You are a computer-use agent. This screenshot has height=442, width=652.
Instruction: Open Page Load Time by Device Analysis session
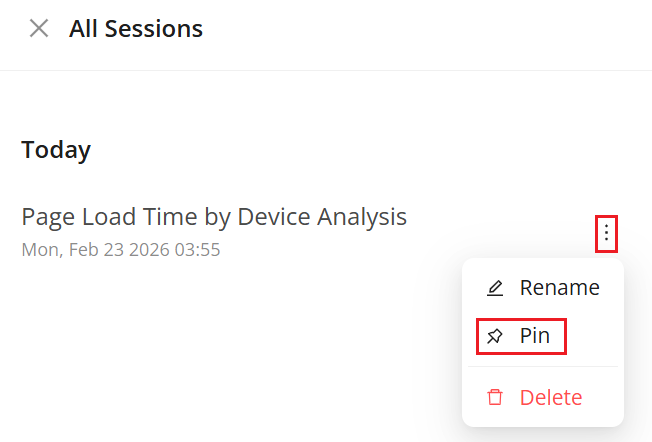coord(214,217)
